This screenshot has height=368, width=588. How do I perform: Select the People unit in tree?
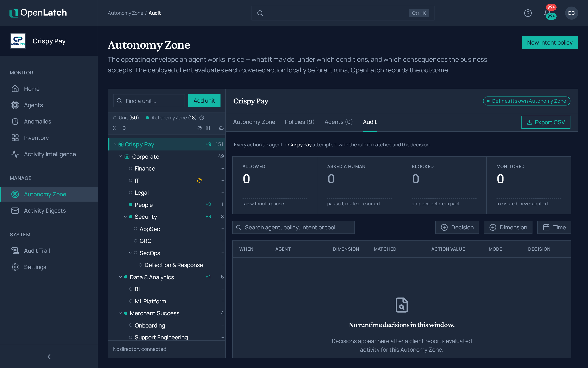pyautogui.click(x=167, y=205)
